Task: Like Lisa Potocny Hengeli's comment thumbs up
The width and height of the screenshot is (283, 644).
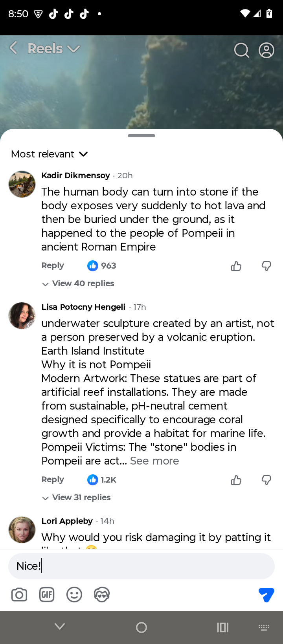Action: [236, 480]
